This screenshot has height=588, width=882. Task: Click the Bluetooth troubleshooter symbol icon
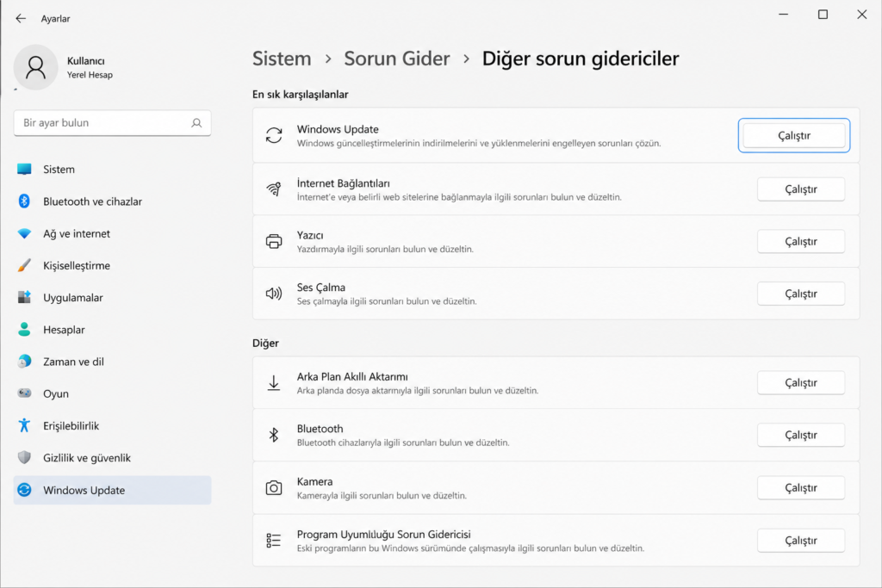274,435
